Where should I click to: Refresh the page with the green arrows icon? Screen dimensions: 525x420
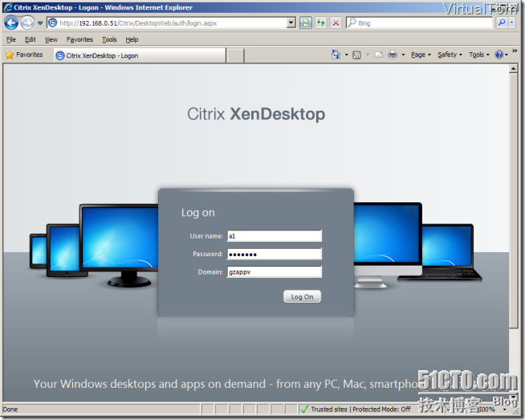(321, 22)
